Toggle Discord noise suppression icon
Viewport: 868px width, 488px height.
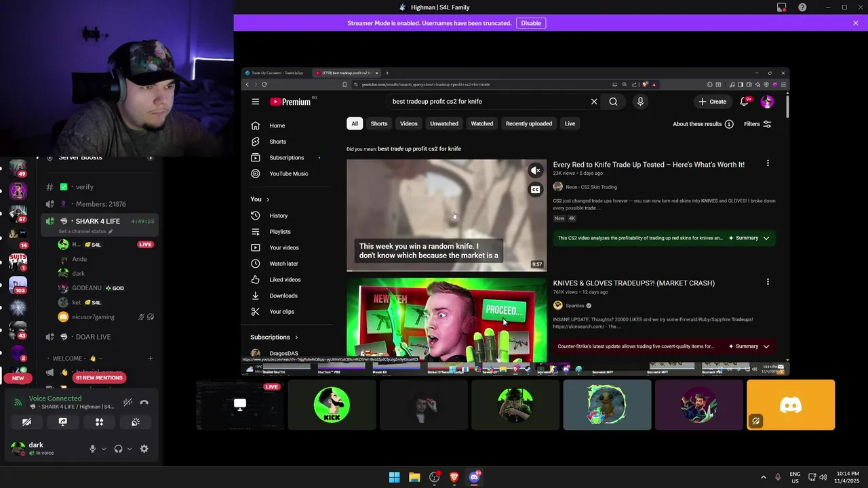coord(127,402)
